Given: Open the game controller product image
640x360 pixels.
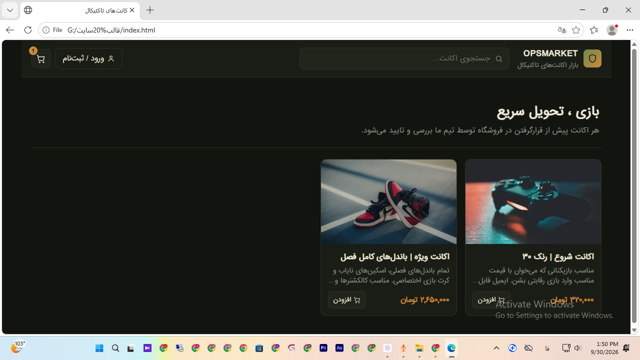Looking at the screenshot, I should (533, 202).
